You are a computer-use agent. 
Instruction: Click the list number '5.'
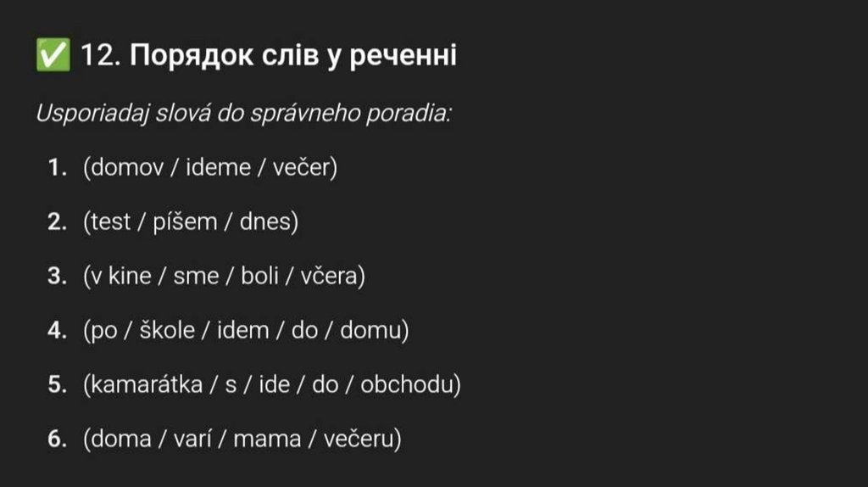click(x=58, y=385)
